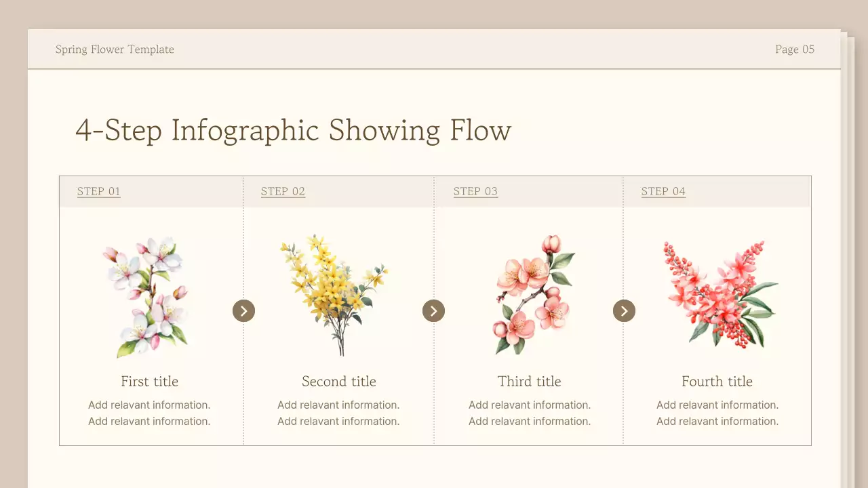Select the pink peach blossom branch image
The height and width of the screenshot is (488, 868).
coord(534,295)
